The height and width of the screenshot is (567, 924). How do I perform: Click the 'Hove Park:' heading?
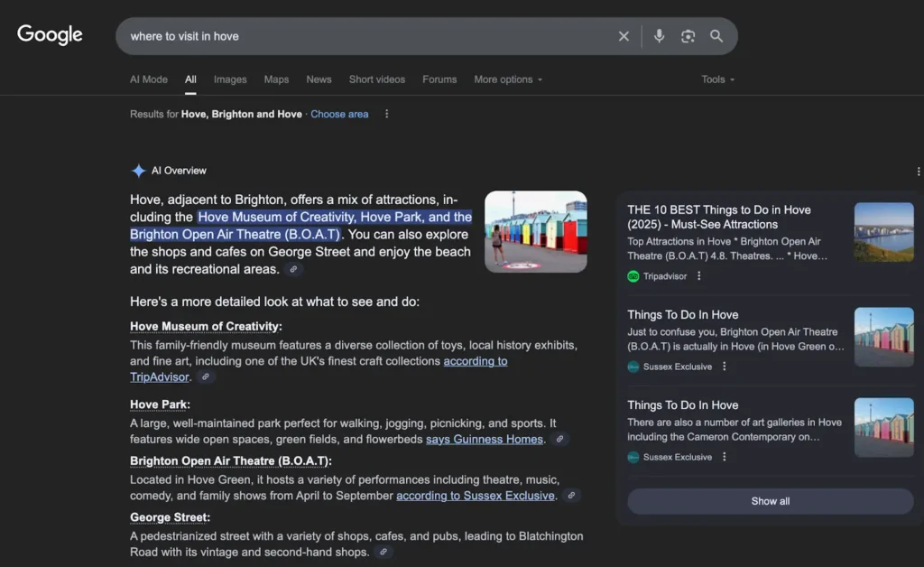[x=160, y=404]
